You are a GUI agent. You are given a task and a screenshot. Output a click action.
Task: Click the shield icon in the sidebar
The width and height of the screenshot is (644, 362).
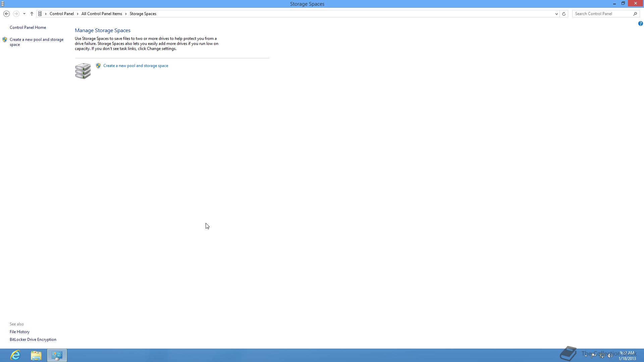[5, 40]
